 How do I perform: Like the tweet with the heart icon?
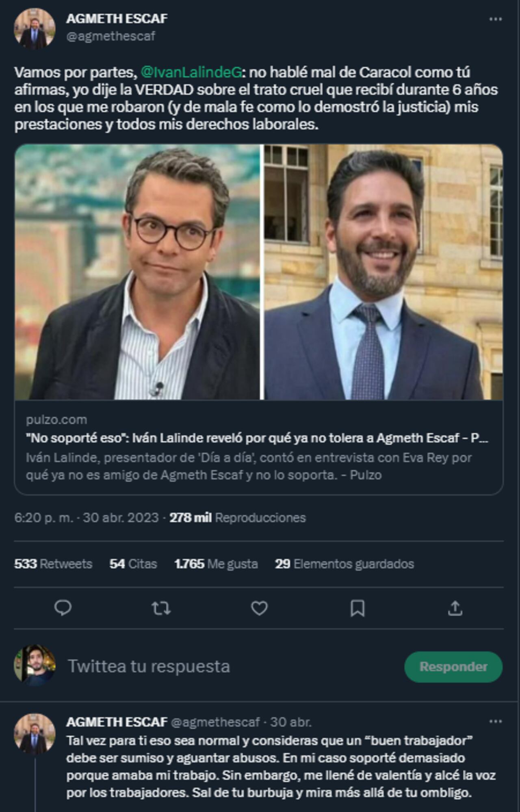click(259, 608)
